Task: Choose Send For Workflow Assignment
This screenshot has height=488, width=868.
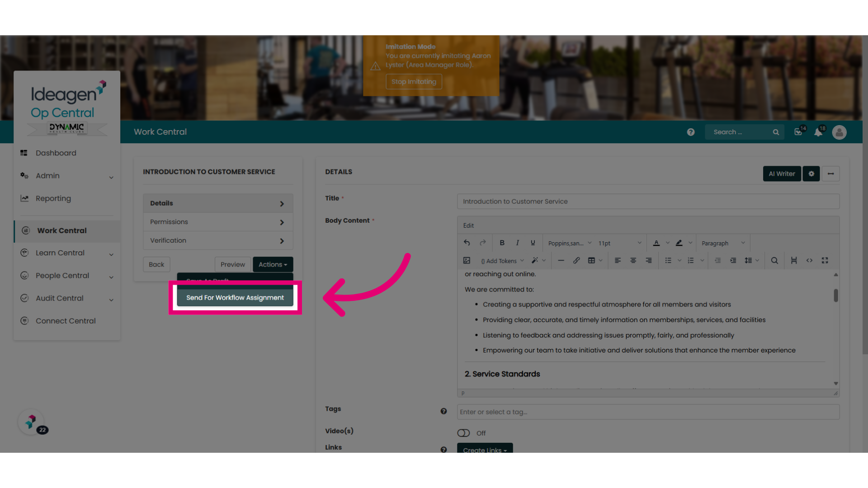Action: pyautogui.click(x=235, y=297)
